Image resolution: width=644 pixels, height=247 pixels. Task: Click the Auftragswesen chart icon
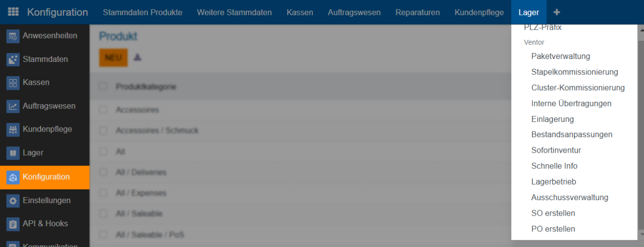tap(13, 106)
